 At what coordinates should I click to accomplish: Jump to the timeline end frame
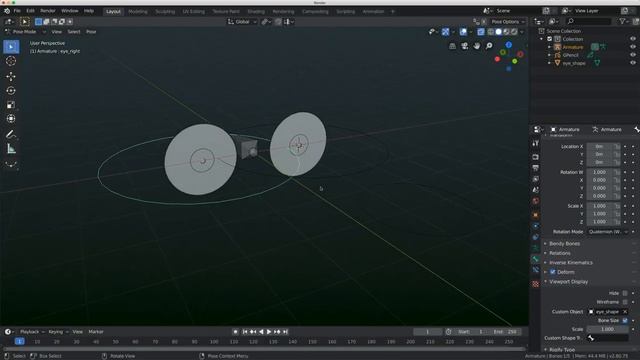coord(285,332)
